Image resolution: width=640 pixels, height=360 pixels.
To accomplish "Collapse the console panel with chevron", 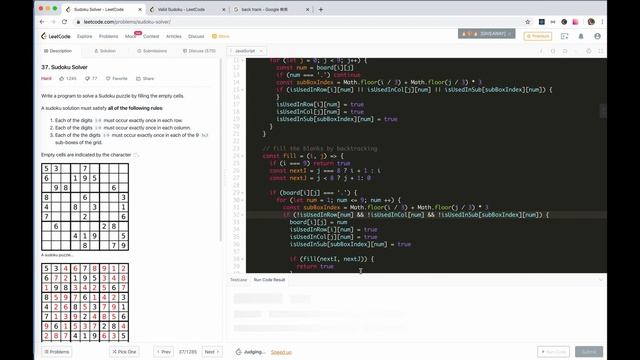I will point(600,280).
